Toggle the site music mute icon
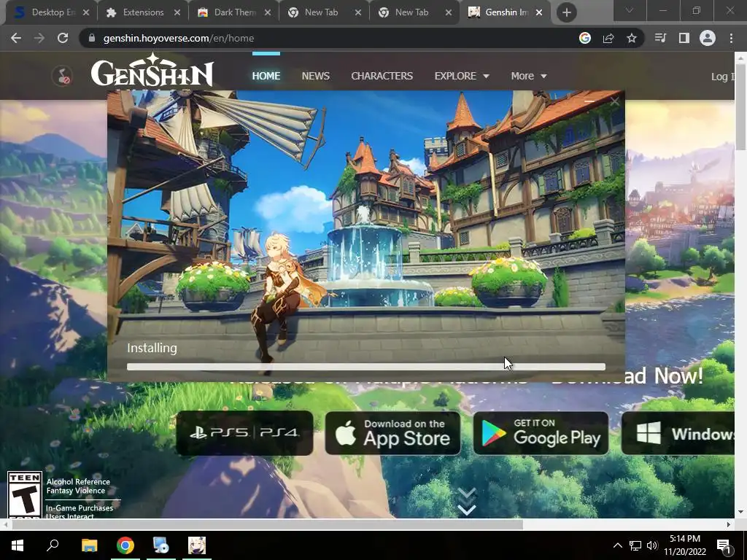Viewport: 747px width, 560px height. (x=62, y=76)
